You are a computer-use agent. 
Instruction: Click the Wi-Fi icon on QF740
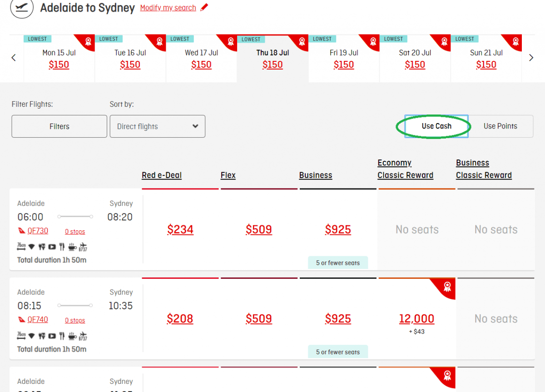[x=31, y=336]
